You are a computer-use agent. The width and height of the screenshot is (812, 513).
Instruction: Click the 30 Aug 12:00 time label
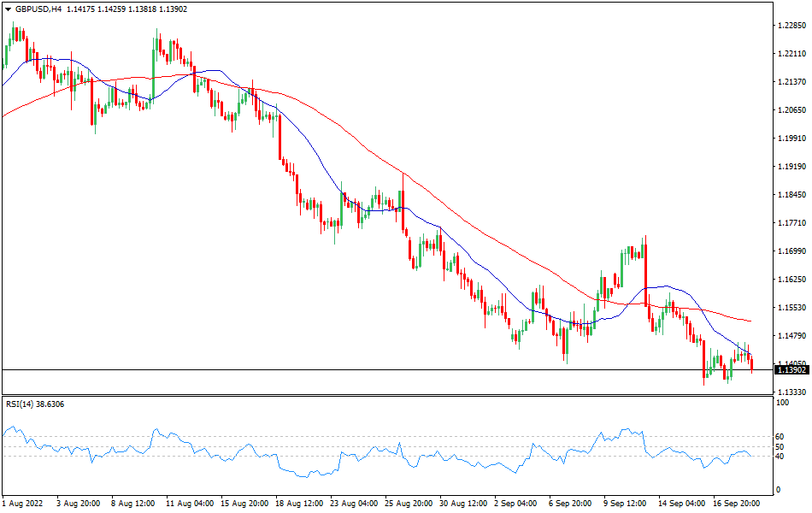(465, 504)
